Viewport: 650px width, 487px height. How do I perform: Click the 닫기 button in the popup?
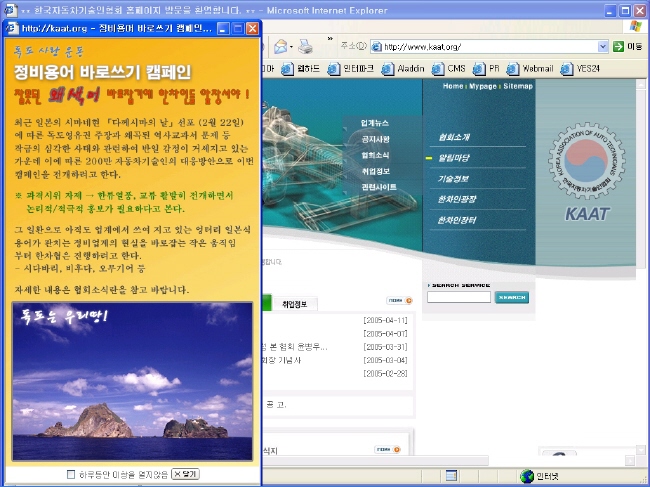186,474
